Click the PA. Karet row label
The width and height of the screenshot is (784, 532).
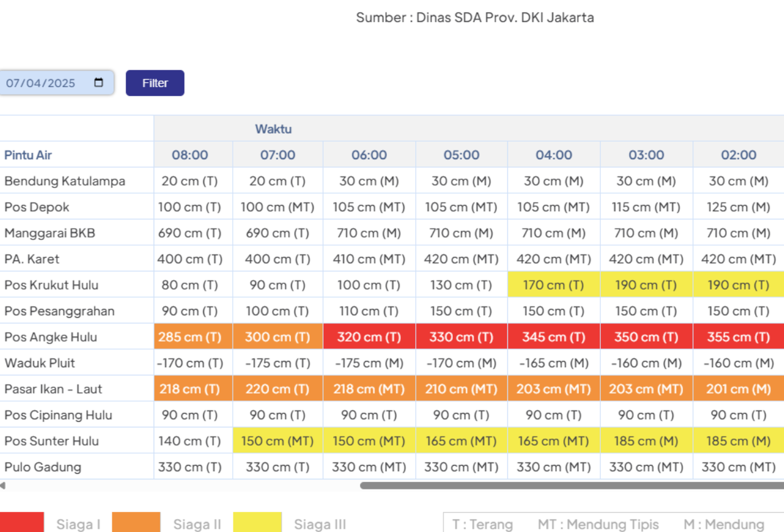click(32, 259)
